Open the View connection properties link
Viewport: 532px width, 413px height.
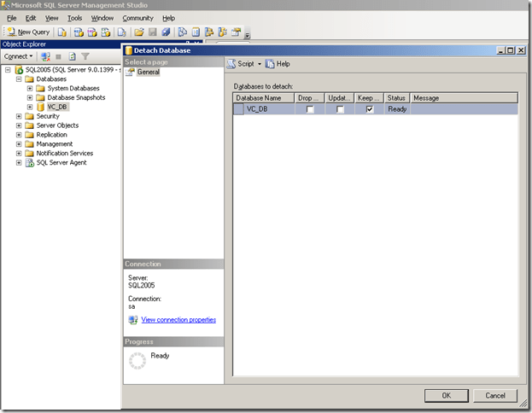tap(178, 320)
